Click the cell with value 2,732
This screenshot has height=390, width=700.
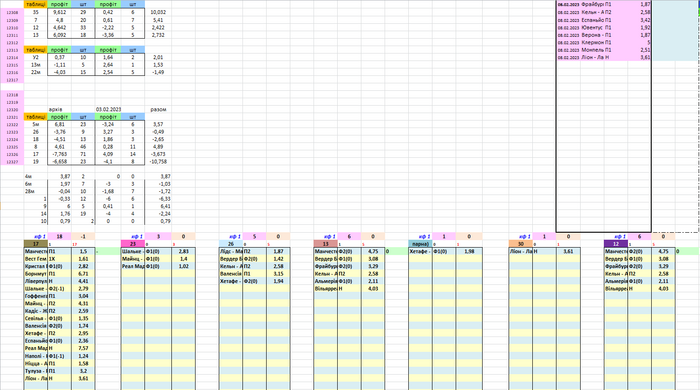click(x=158, y=35)
